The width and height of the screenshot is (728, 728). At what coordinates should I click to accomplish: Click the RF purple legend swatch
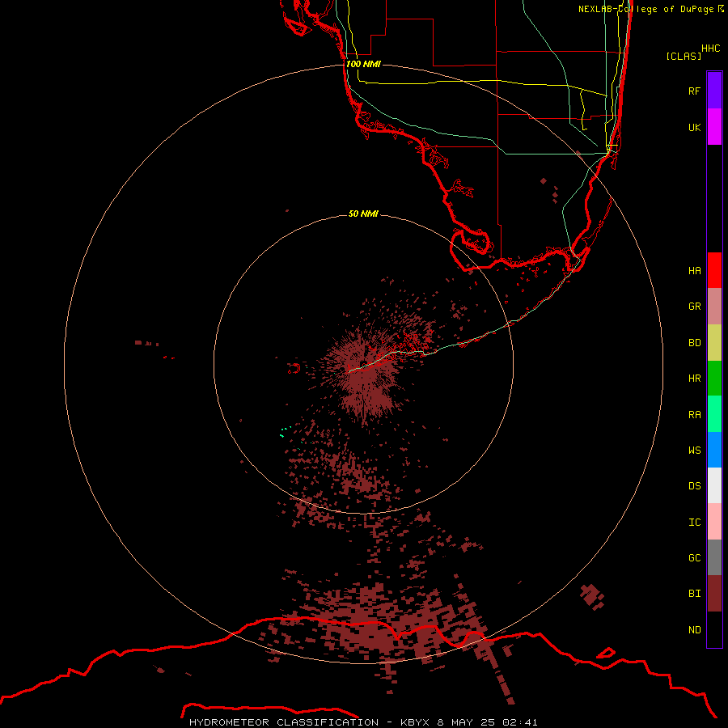point(714,91)
